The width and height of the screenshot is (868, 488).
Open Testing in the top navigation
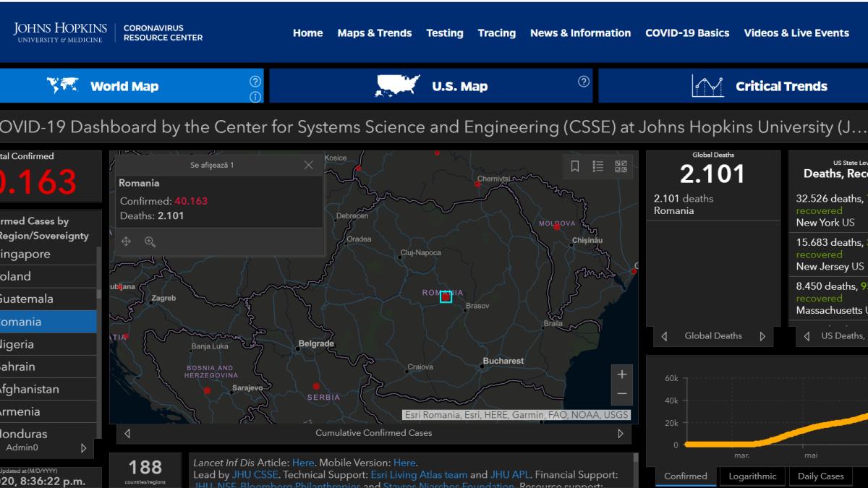[444, 33]
